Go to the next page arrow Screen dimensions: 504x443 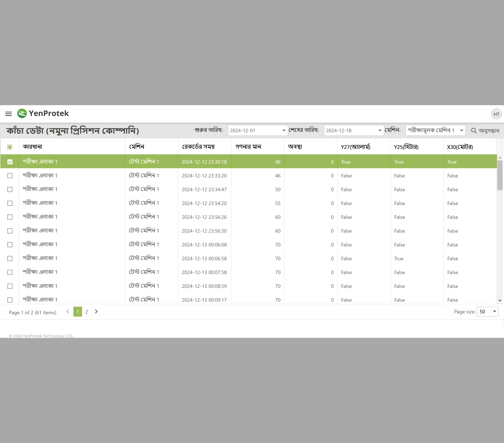pos(96,312)
